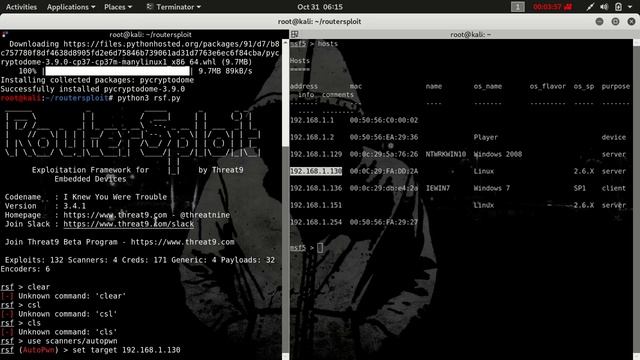The width and height of the screenshot is (640, 360).
Task: Click host address 192.168.1.254
Action: 316,222
